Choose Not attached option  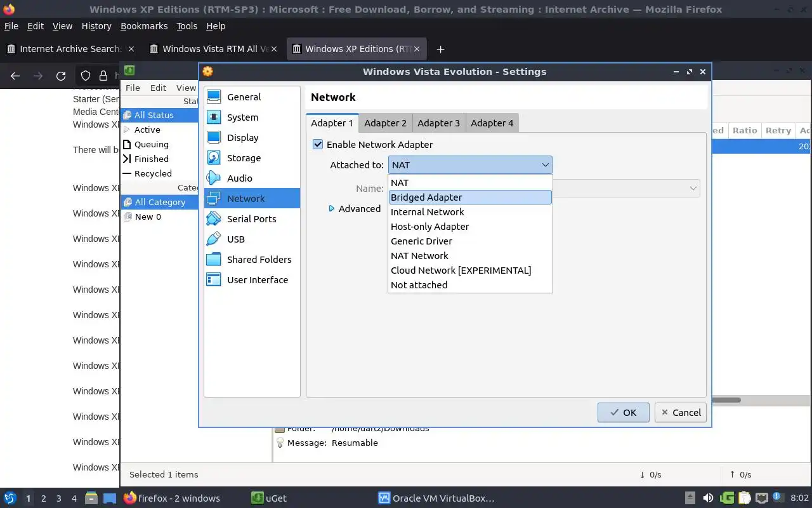click(470, 285)
